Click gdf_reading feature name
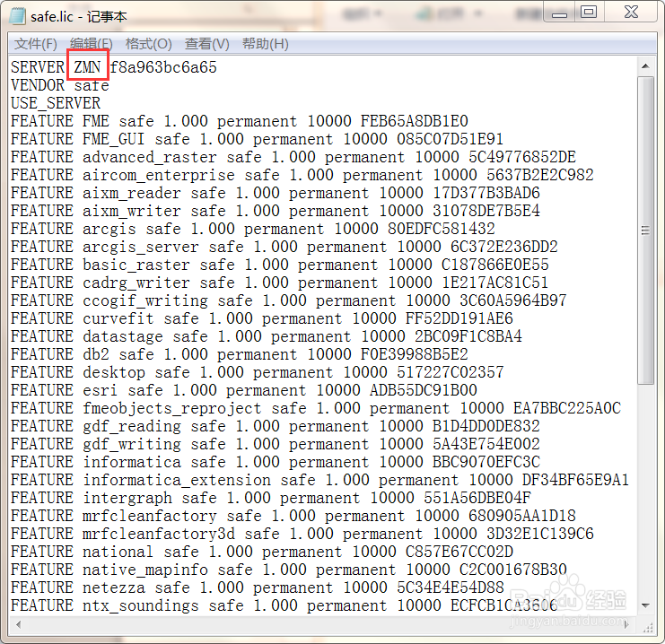 click(132, 426)
